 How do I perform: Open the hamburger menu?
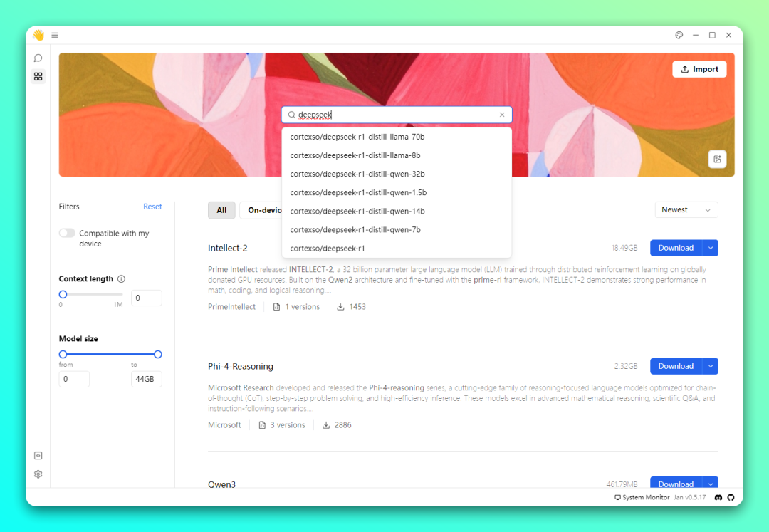(x=55, y=36)
